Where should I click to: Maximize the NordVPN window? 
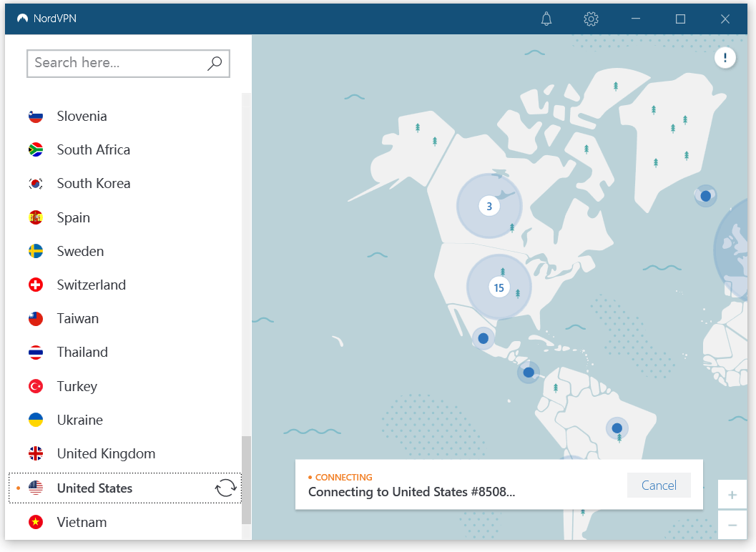680,19
